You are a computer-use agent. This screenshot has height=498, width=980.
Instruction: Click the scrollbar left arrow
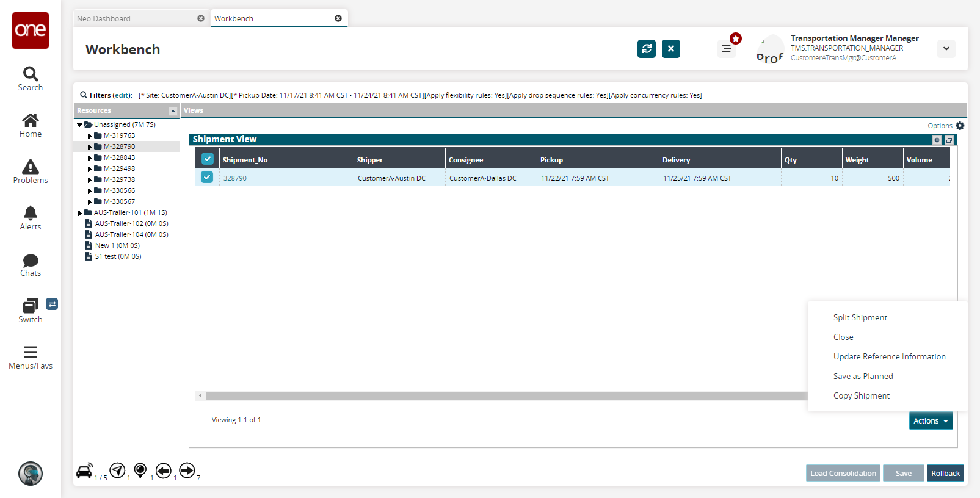click(200, 396)
